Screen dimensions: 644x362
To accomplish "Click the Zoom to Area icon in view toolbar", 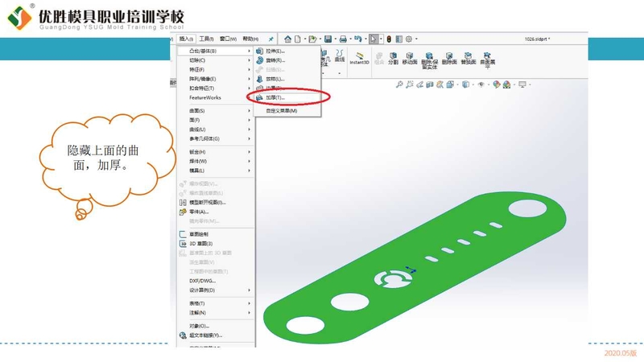I will [409, 84].
